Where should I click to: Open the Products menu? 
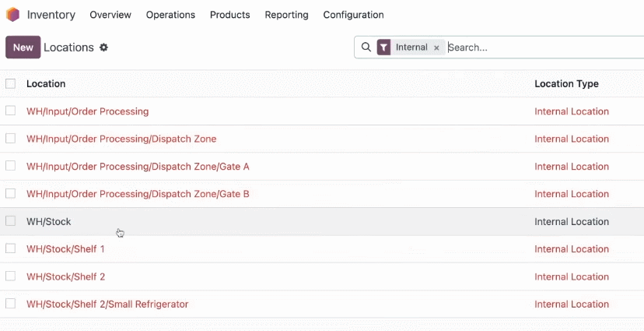pyautogui.click(x=230, y=15)
